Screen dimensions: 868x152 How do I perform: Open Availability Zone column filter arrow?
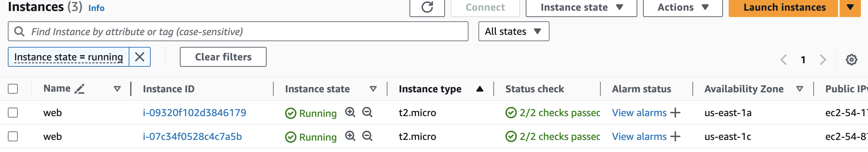click(800, 89)
